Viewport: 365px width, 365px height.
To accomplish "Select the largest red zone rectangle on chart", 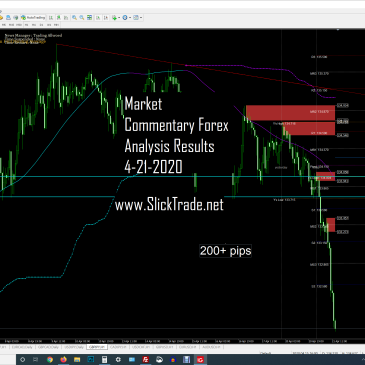I will click(x=290, y=113).
